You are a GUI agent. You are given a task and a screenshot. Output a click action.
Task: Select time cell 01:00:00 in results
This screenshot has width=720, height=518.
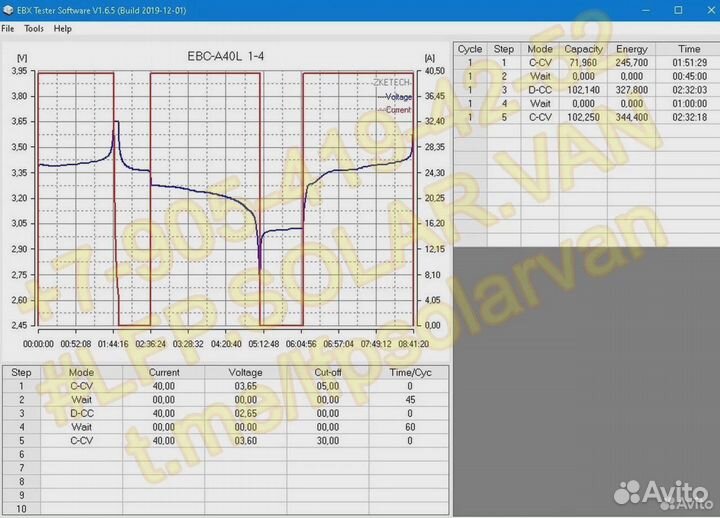[x=689, y=104]
